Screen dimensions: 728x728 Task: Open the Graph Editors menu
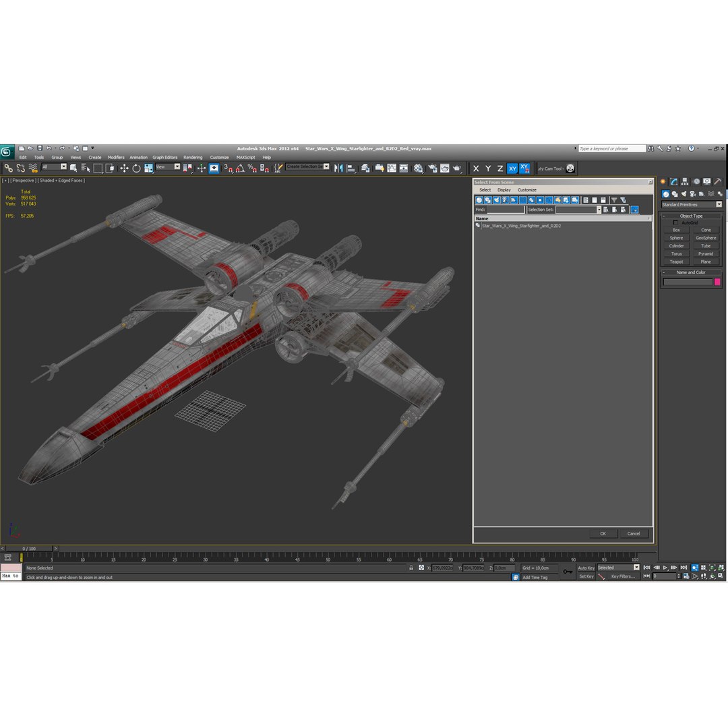(x=165, y=157)
